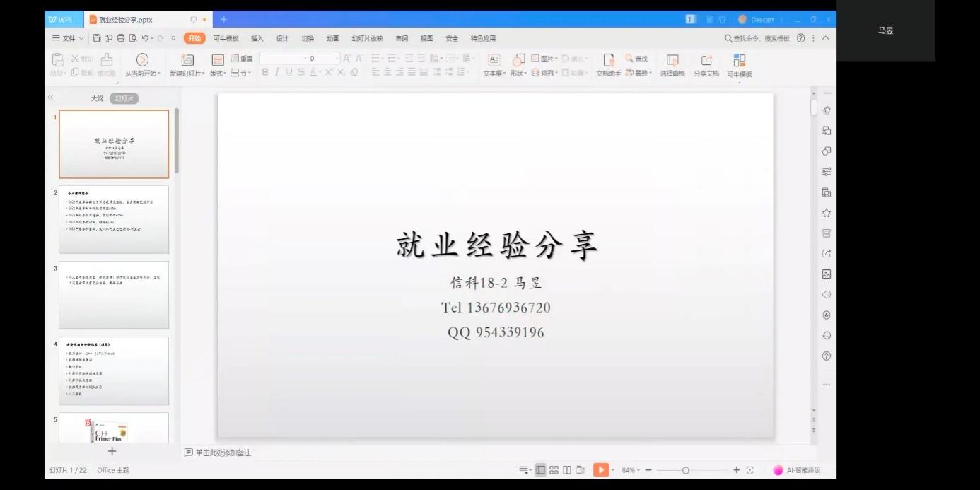Click the zoom out minus button
Viewport: 980px width, 490px height.
648,470
